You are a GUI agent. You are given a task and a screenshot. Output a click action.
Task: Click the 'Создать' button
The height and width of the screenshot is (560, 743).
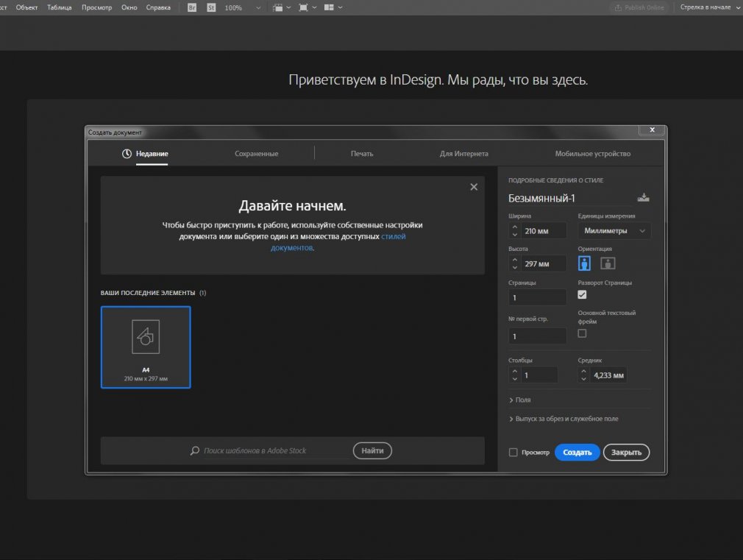tap(577, 453)
